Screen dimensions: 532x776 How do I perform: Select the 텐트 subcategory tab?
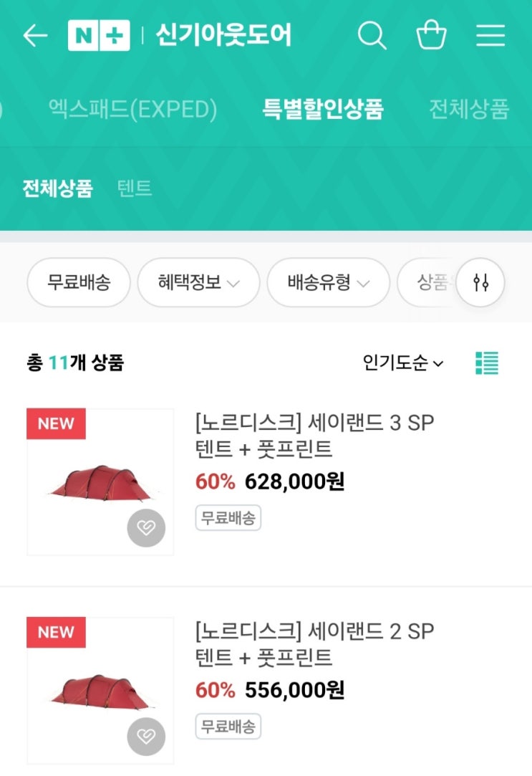(135, 188)
